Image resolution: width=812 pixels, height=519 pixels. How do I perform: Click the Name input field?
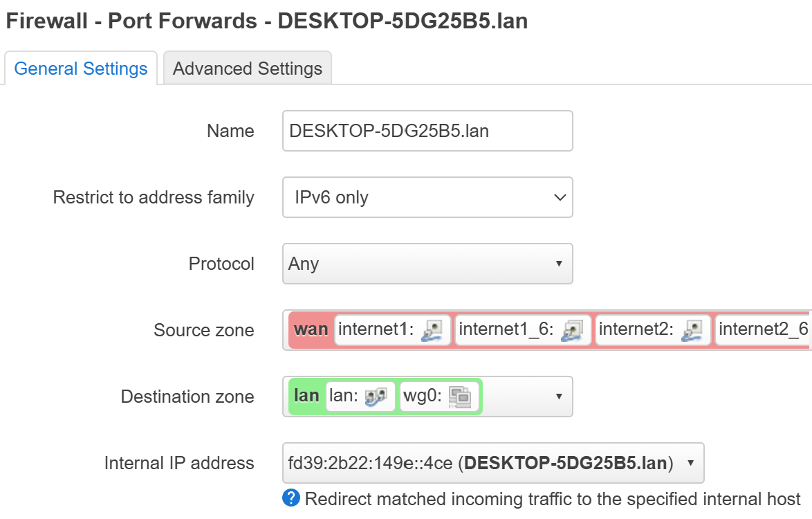click(427, 131)
